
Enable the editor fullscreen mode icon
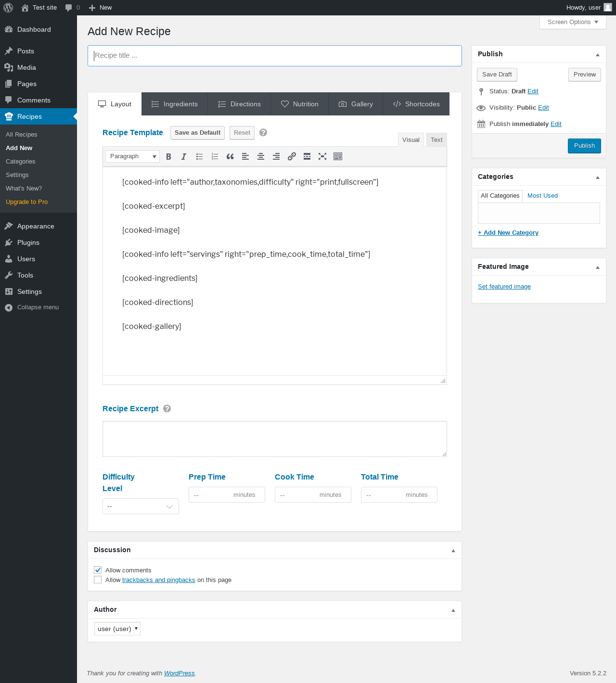(x=322, y=156)
